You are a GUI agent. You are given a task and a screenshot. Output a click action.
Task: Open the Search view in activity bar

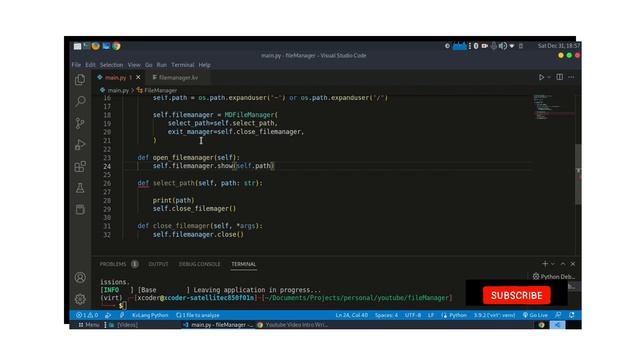[80, 101]
